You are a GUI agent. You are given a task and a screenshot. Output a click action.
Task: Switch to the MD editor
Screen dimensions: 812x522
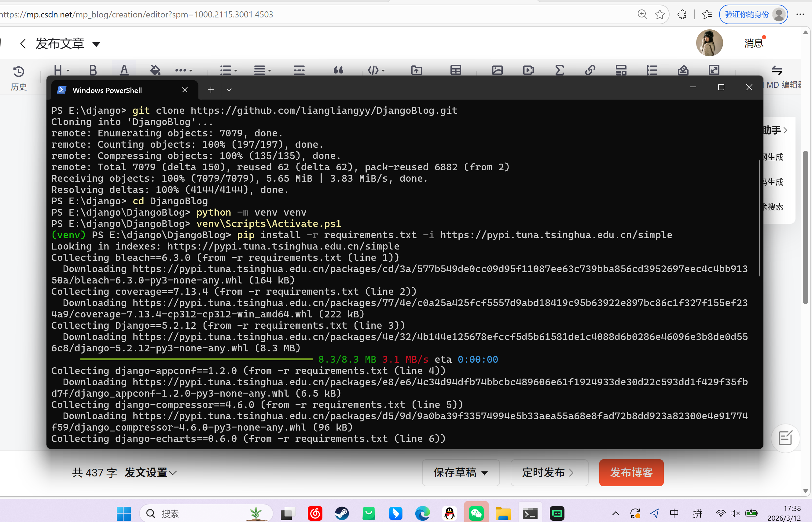click(783, 77)
